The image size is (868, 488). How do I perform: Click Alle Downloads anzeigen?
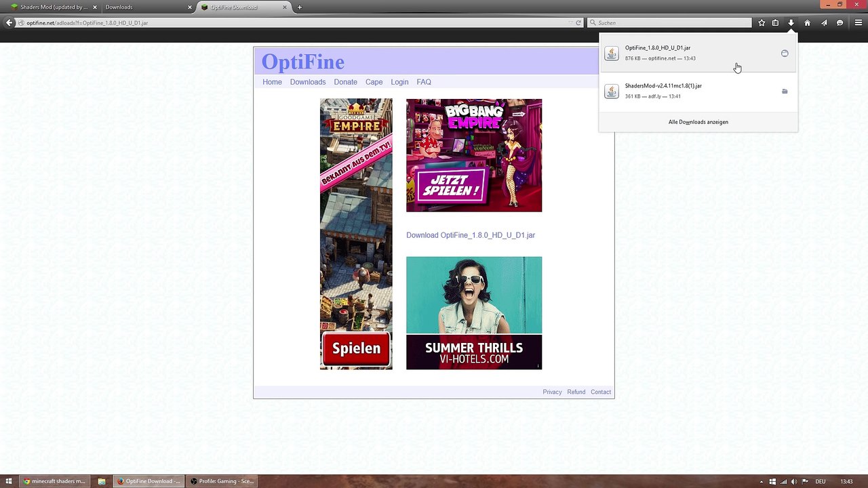coord(698,122)
